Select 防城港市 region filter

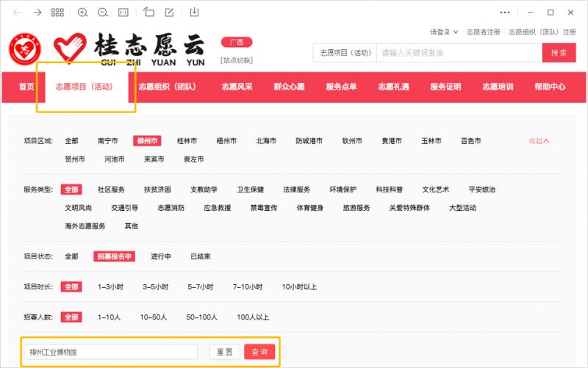[x=309, y=141]
